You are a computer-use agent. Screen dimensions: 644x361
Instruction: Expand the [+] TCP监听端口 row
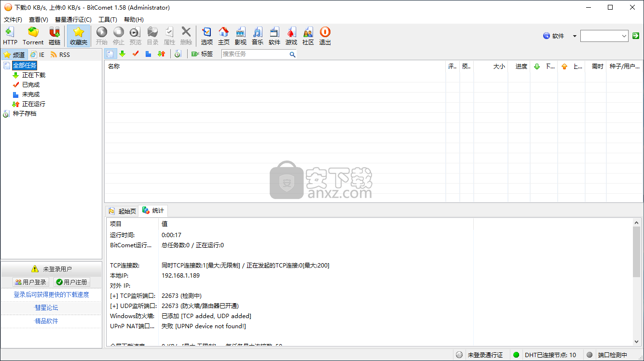(x=133, y=296)
